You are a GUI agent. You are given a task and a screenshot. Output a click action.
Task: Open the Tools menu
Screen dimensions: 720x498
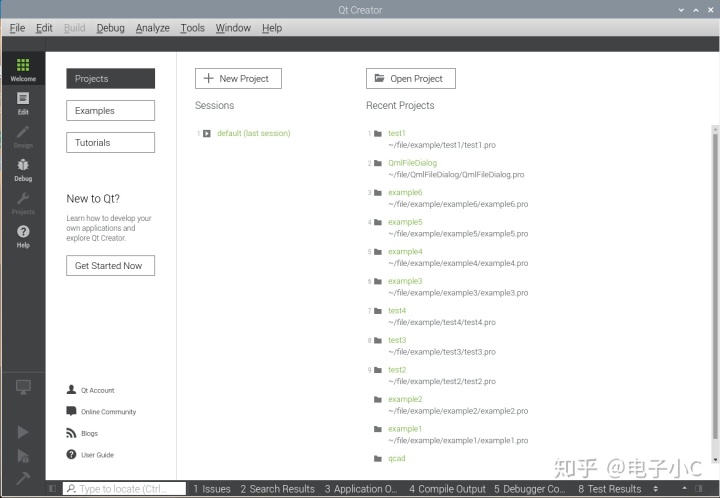coord(192,28)
